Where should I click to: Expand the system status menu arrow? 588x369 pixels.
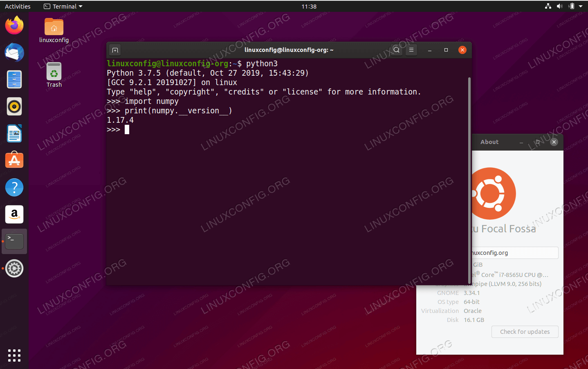tap(581, 7)
